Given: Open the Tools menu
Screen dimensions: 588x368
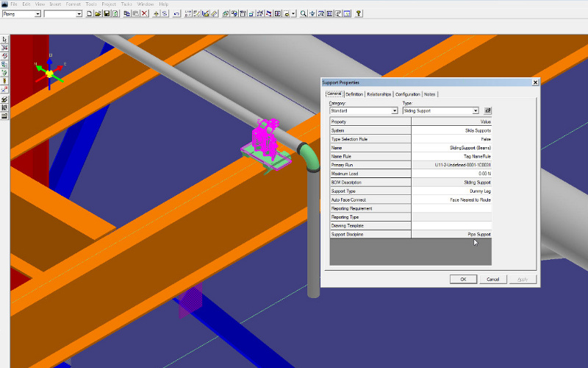Looking at the screenshot, I should coord(91,4).
